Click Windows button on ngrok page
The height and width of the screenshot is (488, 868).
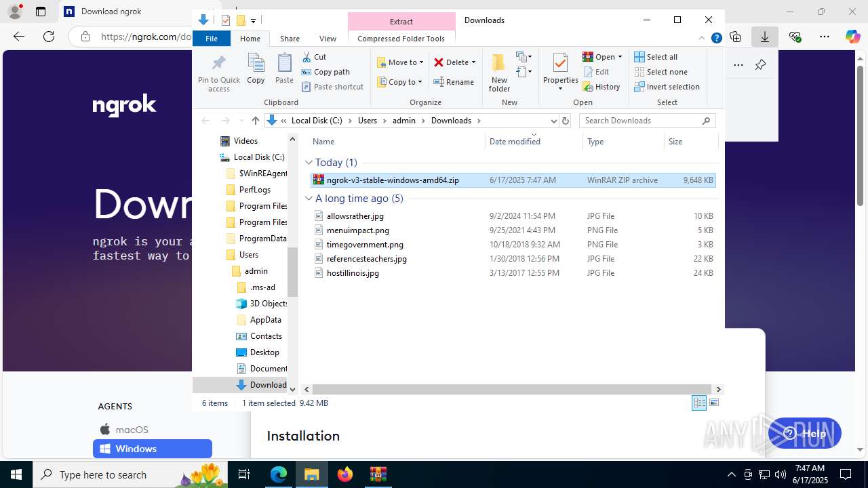[153, 449]
